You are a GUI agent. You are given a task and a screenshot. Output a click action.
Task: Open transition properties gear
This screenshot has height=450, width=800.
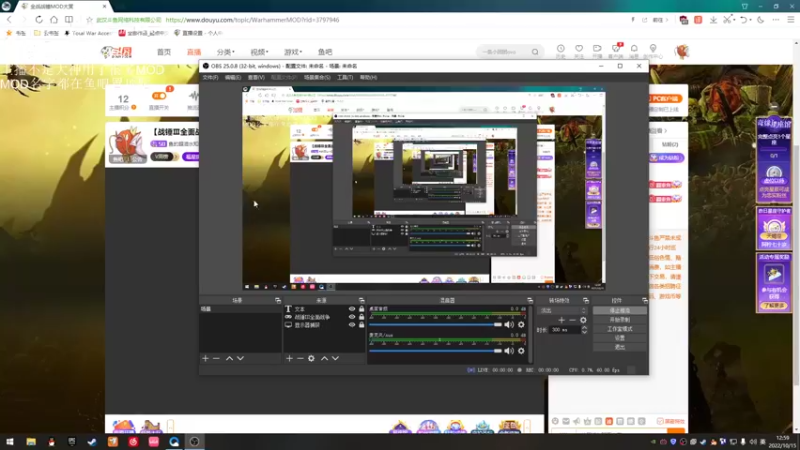583,320
